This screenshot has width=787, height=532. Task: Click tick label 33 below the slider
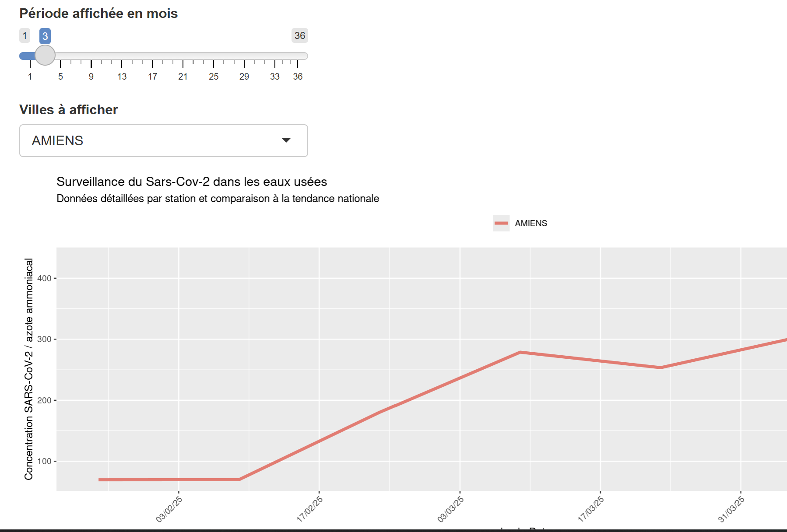coord(274,77)
